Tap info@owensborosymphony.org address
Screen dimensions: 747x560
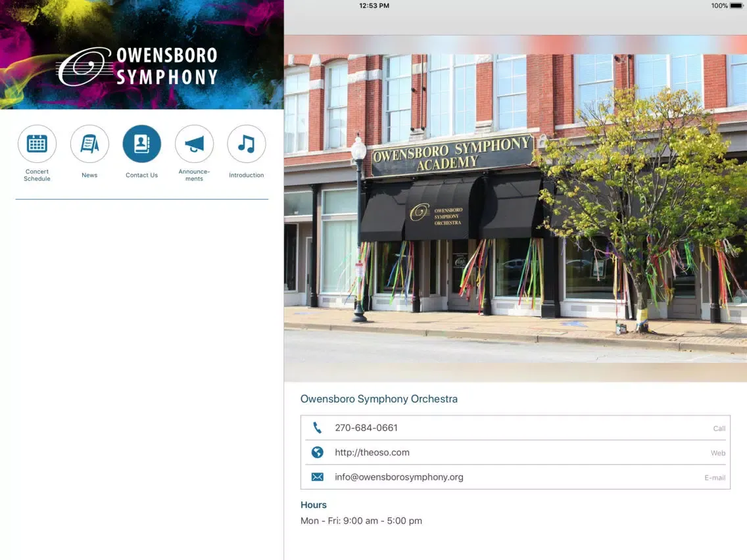tap(398, 477)
